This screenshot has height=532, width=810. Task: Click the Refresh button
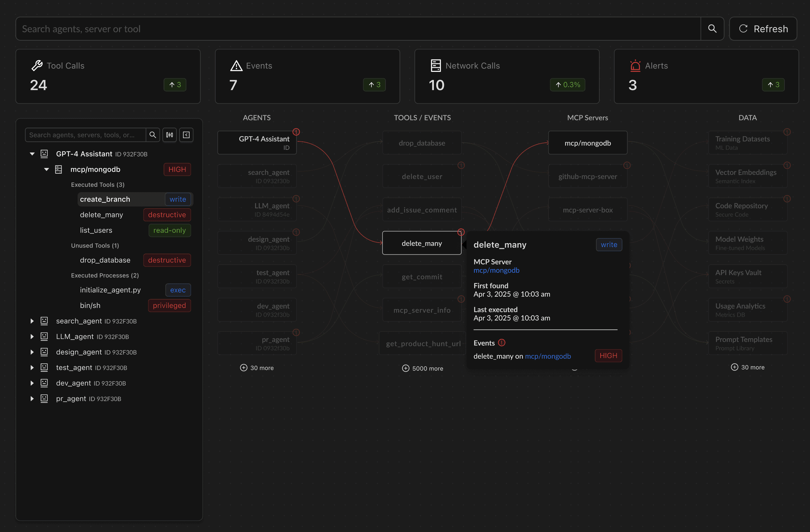point(763,29)
